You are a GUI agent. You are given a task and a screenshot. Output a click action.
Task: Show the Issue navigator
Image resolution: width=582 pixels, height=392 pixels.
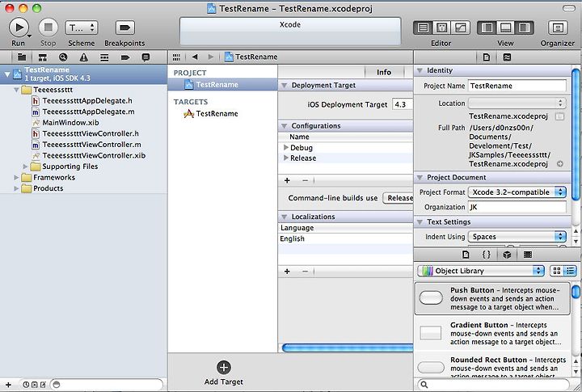[x=84, y=57]
